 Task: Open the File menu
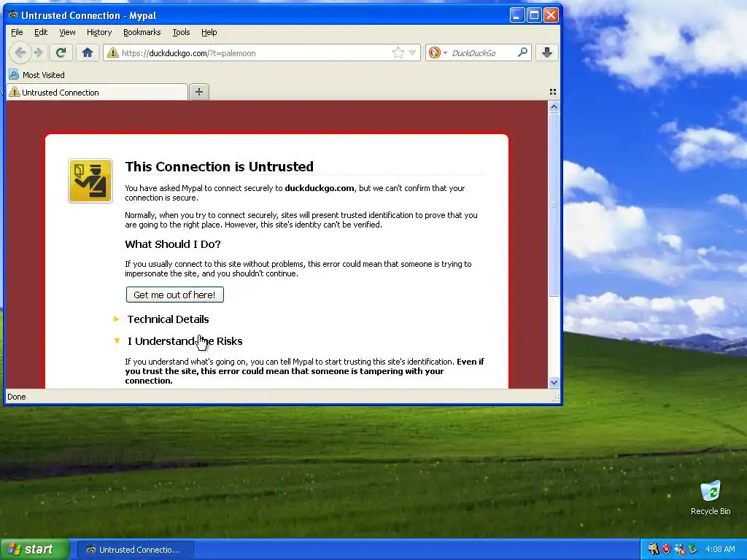click(x=17, y=32)
